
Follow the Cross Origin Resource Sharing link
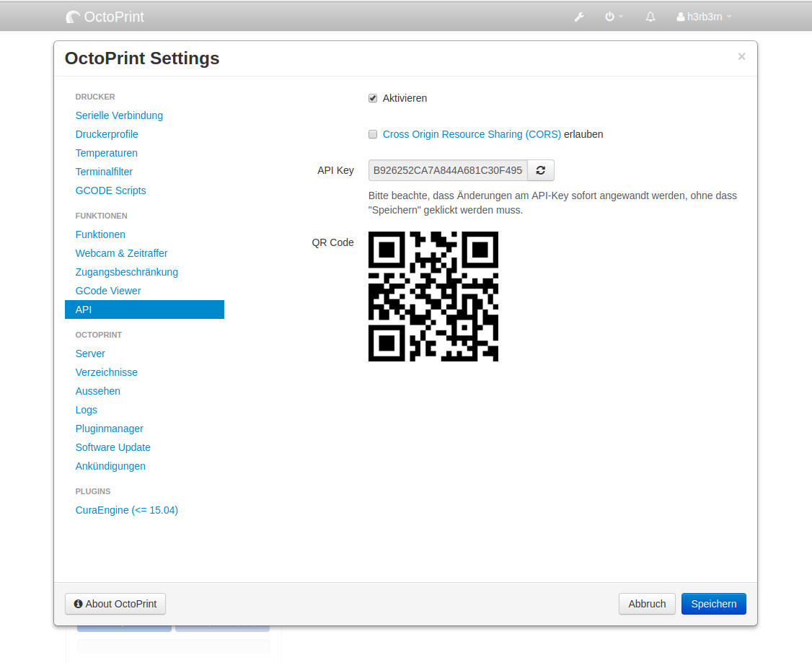point(472,134)
